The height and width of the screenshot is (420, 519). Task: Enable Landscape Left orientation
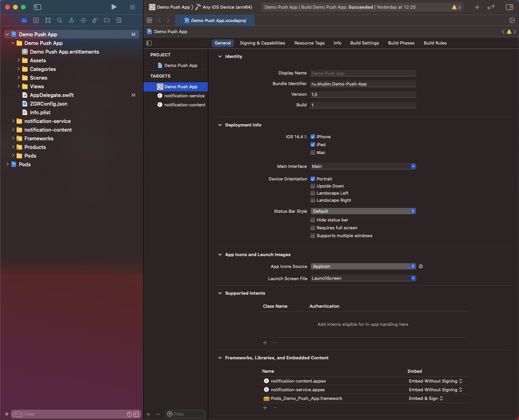click(313, 193)
